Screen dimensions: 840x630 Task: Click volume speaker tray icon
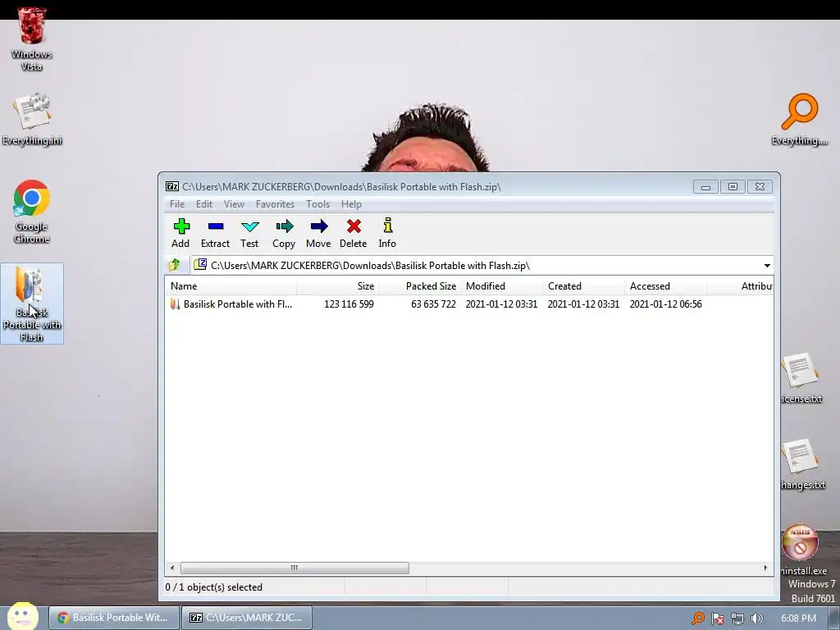(756, 619)
